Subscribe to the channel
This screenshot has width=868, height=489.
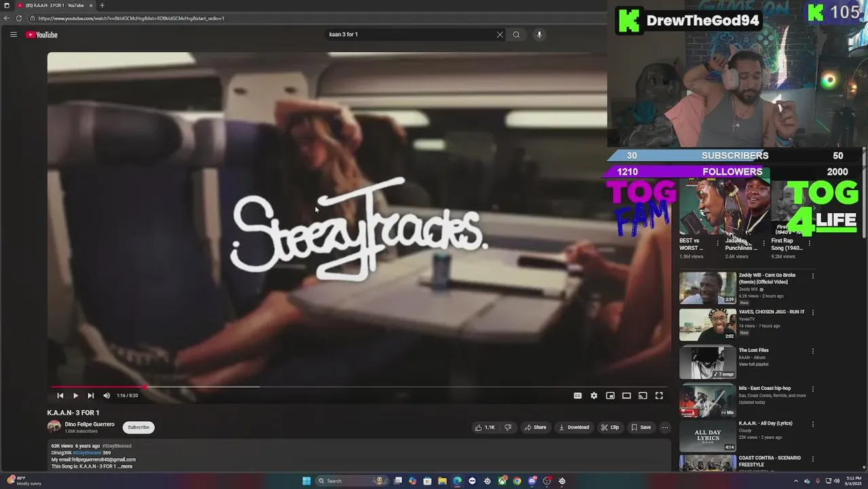point(138,427)
